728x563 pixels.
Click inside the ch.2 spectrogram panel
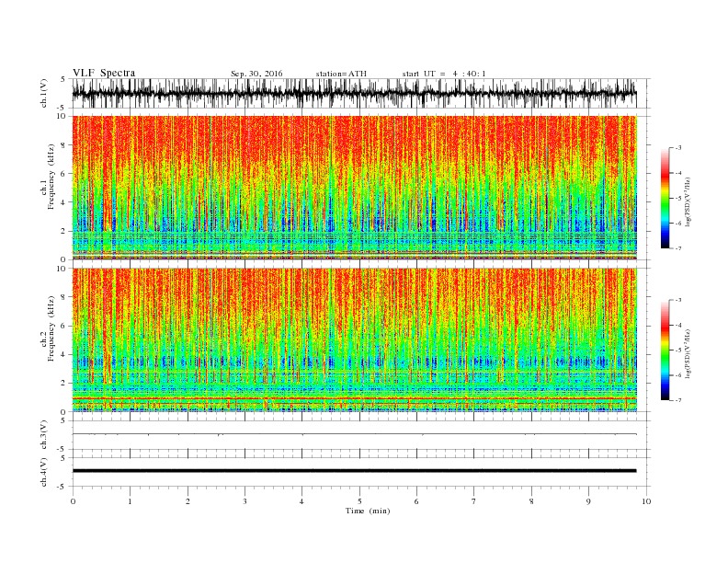click(x=354, y=339)
